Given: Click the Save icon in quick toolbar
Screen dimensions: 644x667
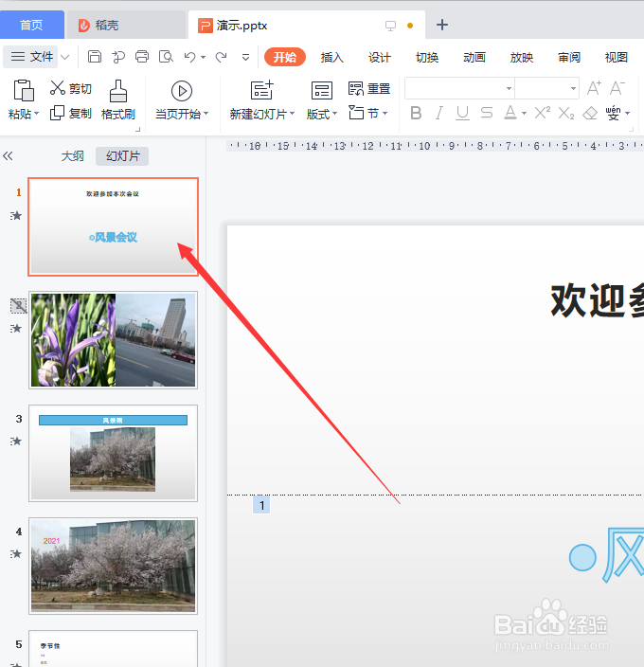Looking at the screenshot, I should point(95,56).
